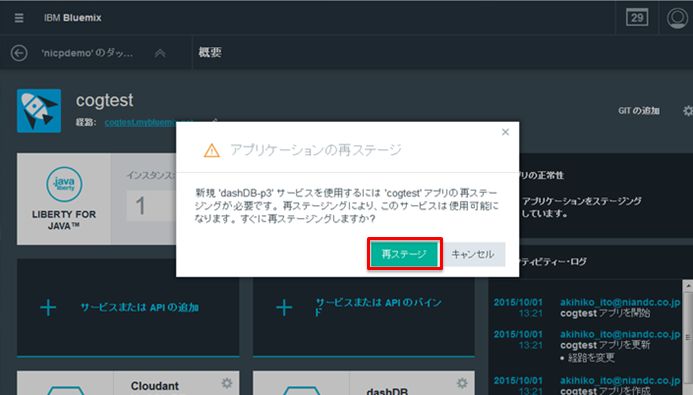Click the Cloudant service tile title
This screenshot has width=693, height=395.
[x=155, y=386]
